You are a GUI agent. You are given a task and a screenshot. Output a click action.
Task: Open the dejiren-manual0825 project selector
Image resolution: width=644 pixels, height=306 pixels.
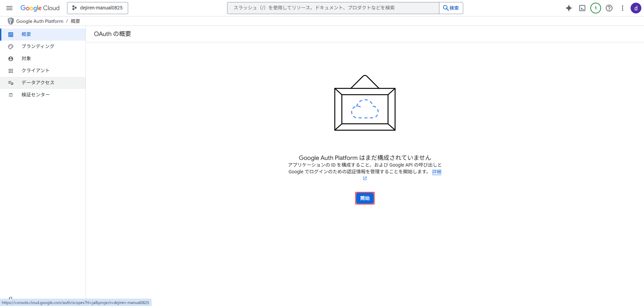[x=98, y=8]
